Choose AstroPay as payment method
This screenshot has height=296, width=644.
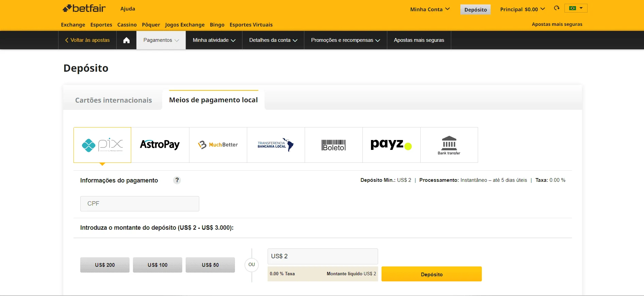[x=160, y=145]
